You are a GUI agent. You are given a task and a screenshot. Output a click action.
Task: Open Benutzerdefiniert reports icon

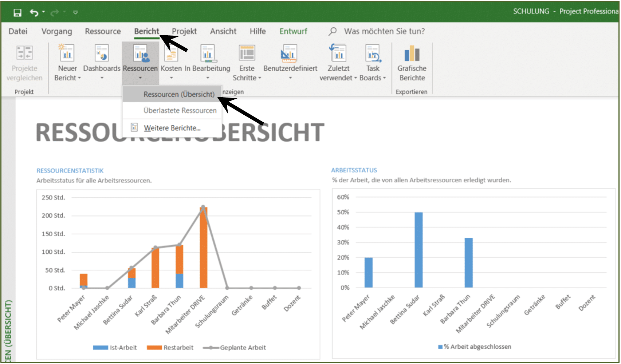(x=290, y=53)
